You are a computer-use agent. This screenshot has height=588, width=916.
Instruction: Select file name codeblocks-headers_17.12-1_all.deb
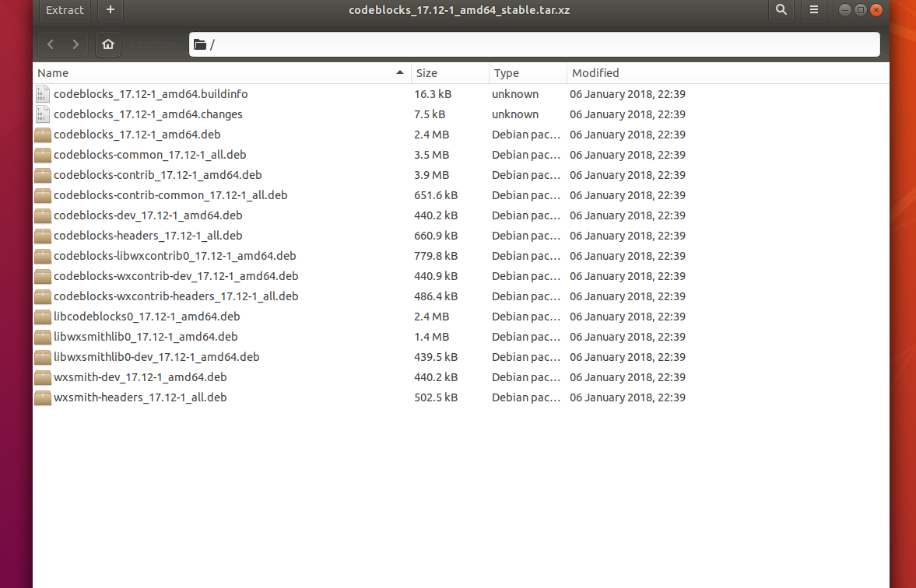tap(148, 236)
